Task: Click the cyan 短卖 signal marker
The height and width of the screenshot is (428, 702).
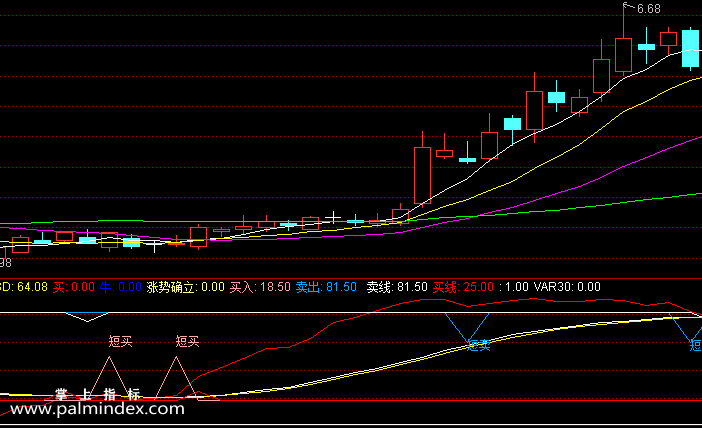Action: click(479, 345)
